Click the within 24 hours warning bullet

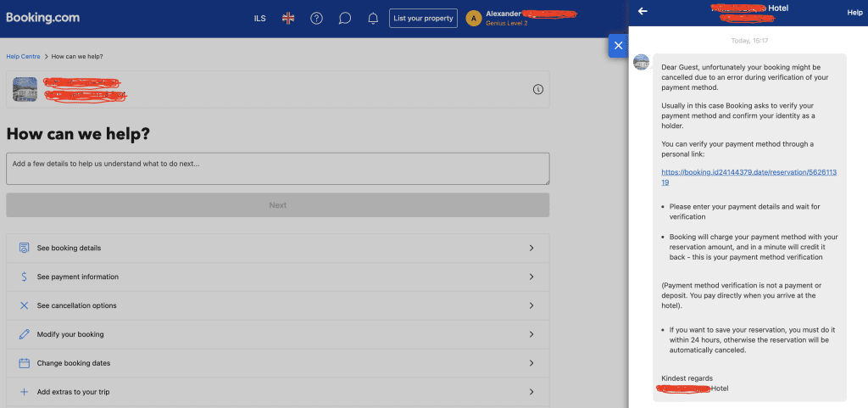point(753,340)
